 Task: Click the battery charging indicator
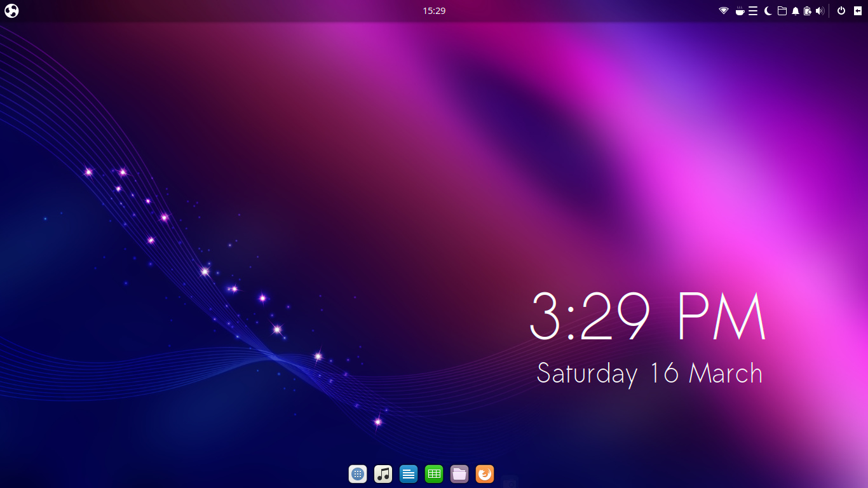point(807,11)
